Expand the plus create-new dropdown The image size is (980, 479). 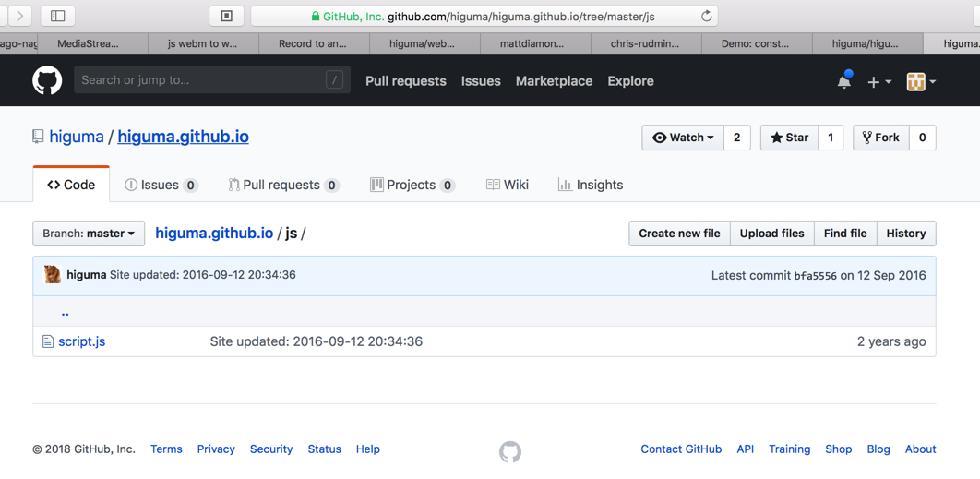(x=878, y=81)
